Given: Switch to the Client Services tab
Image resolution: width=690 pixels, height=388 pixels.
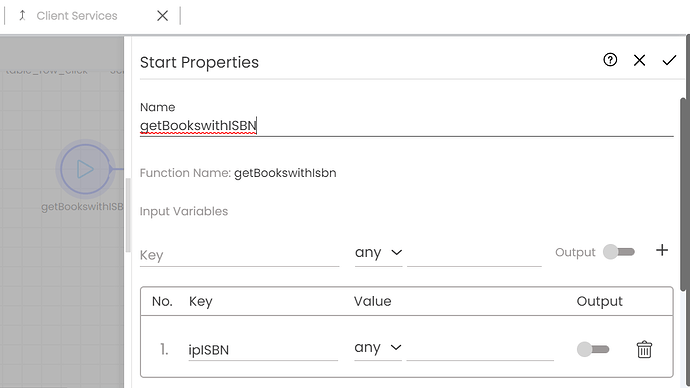Looking at the screenshot, I should [77, 16].
